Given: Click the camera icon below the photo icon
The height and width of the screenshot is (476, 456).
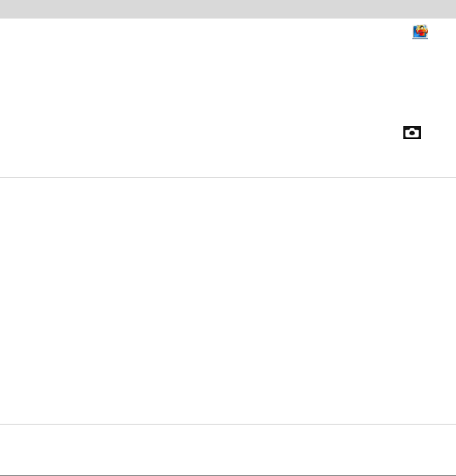Looking at the screenshot, I should pyautogui.click(x=412, y=132).
